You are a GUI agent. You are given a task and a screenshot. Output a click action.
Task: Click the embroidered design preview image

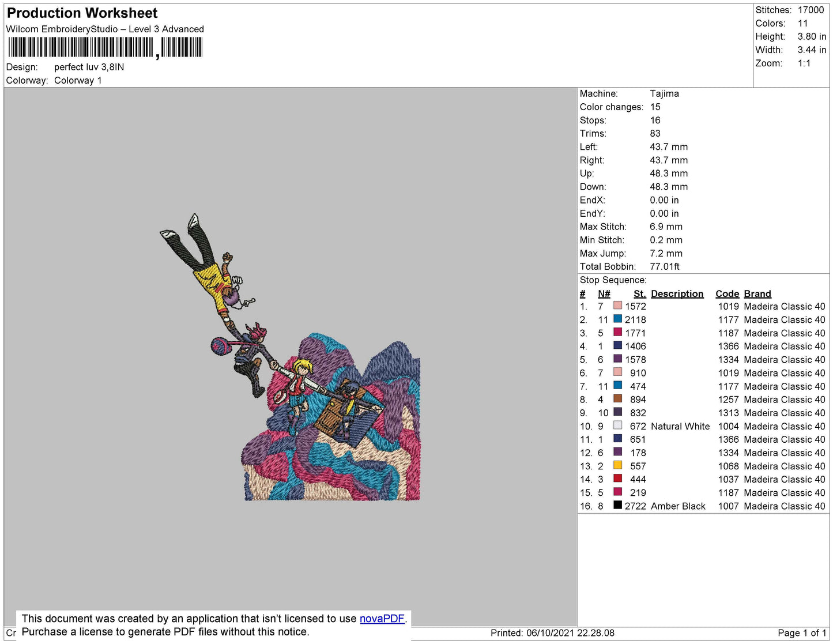coord(290,357)
